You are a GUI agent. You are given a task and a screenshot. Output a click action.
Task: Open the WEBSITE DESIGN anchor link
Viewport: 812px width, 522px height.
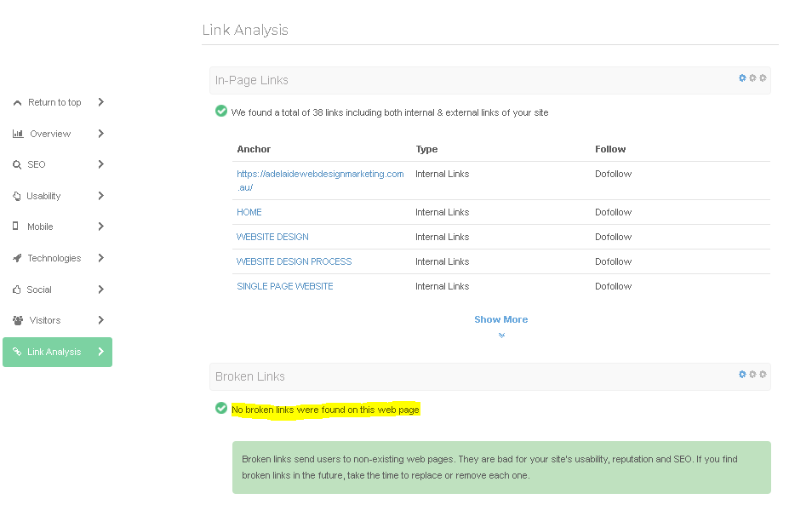coord(272,238)
